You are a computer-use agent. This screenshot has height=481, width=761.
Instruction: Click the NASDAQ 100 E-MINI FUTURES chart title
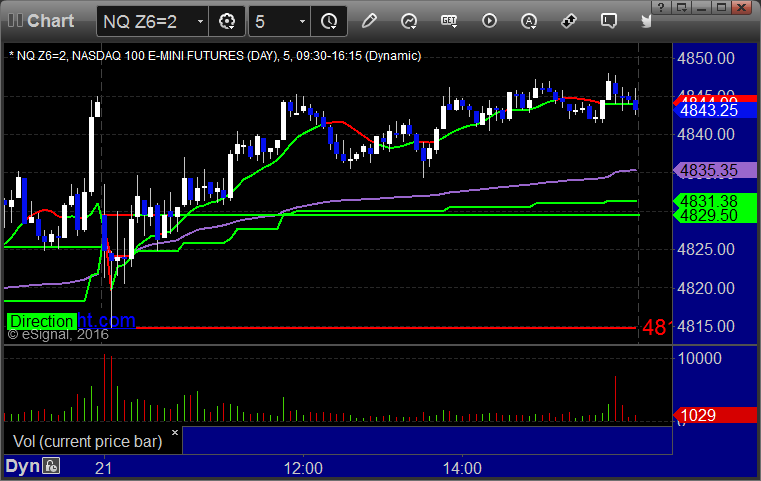coord(215,56)
